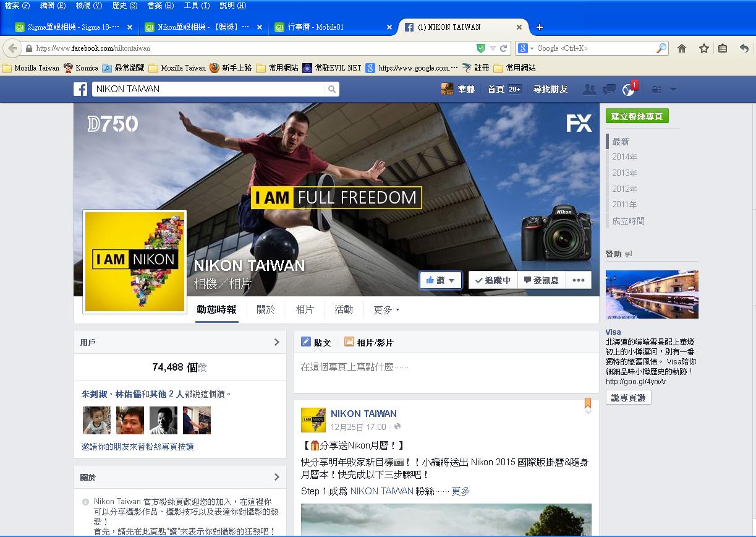The image size is (756, 537).
Task: Close the 行事曆 - Mobile01 tab
Action: pyautogui.click(x=389, y=27)
